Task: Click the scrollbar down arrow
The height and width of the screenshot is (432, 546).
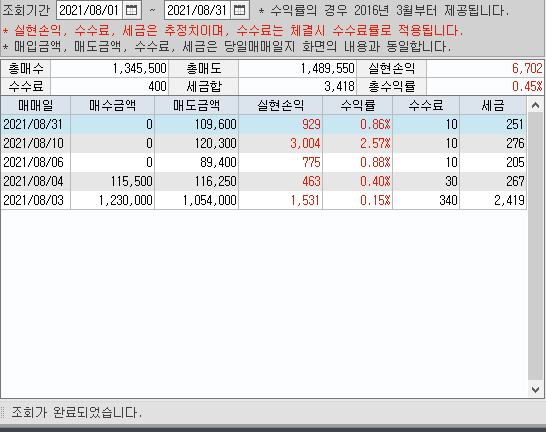Action: [536, 390]
